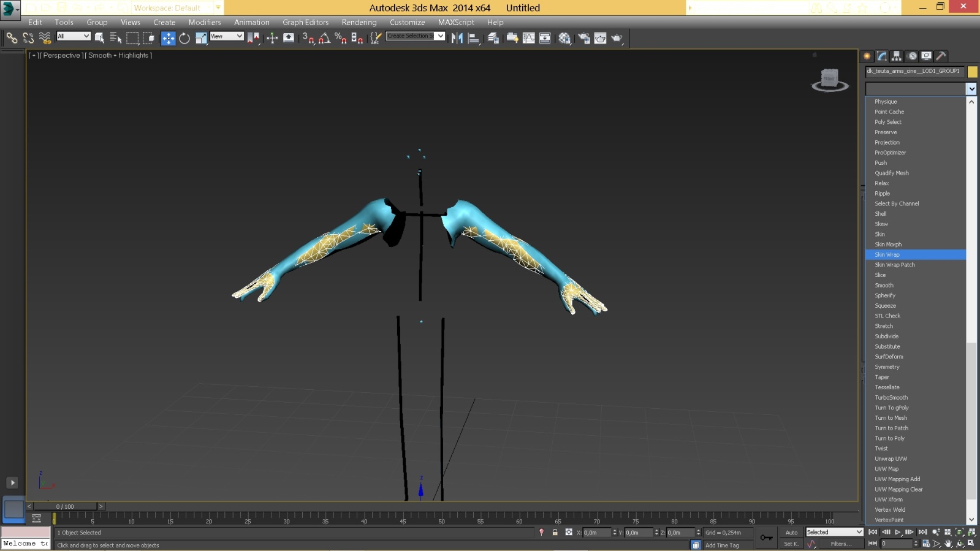Viewport: 980px width, 551px height.
Task: Select the Bind to Space Warp tool
Action: [x=45, y=38]
